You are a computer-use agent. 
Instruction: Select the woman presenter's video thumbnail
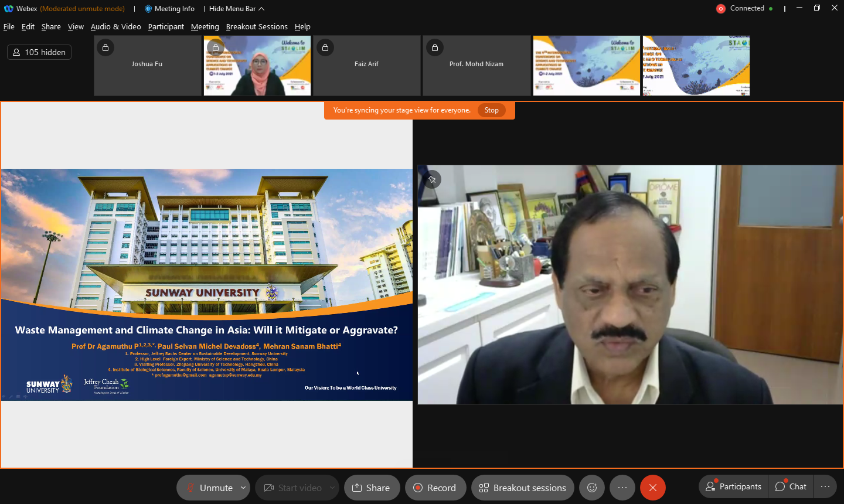pos(257,66)
